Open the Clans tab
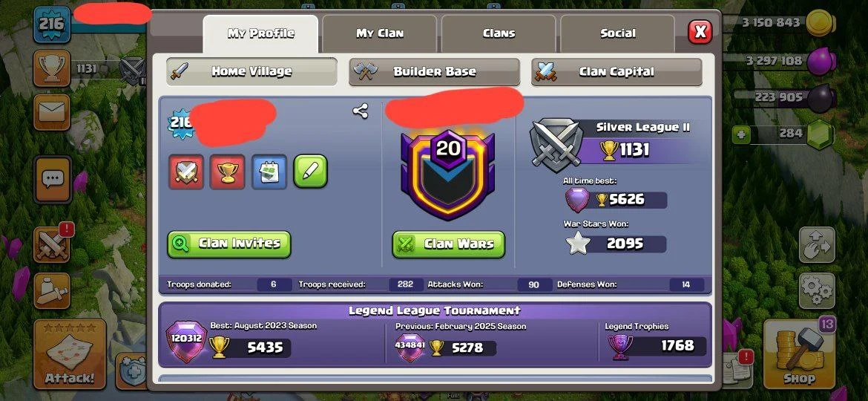This screenshot has width=868, height=401. click(x=499, y=33)
